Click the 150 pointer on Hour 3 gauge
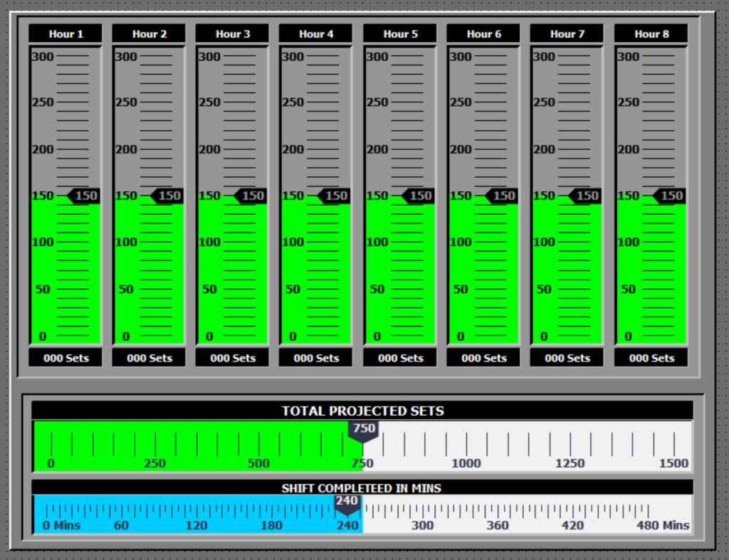Screen dimensions: 729x560 coord(250,196)
